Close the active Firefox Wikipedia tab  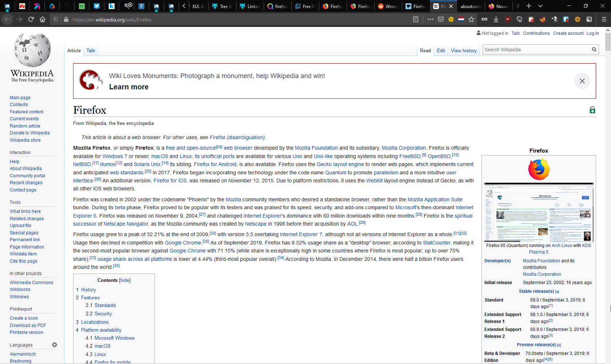tap(451, 6)
